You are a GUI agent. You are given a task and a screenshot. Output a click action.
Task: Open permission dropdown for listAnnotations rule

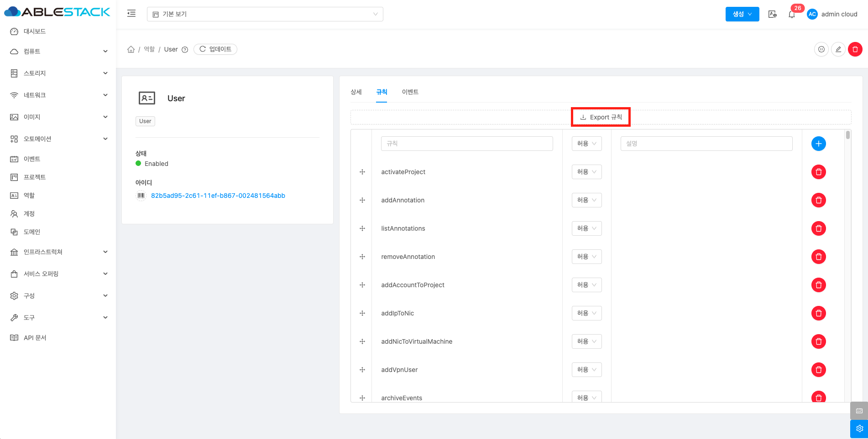[586, 228]
